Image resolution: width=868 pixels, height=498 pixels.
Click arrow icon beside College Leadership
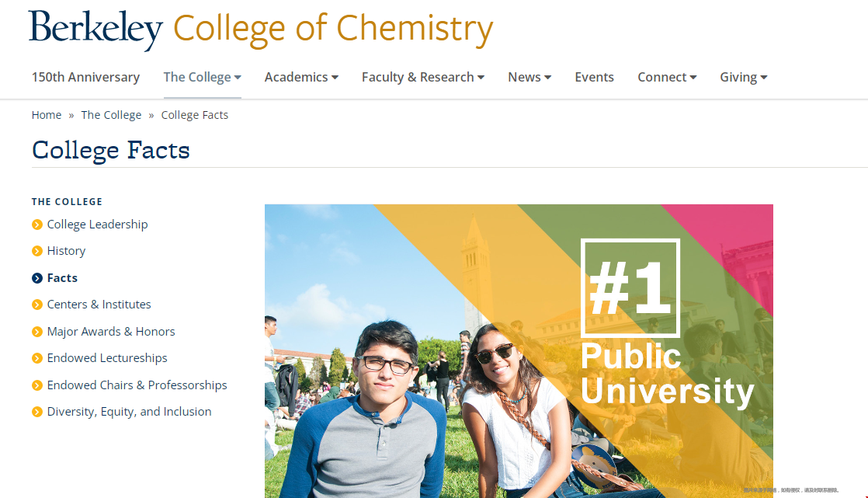click(x=37, y=225)
